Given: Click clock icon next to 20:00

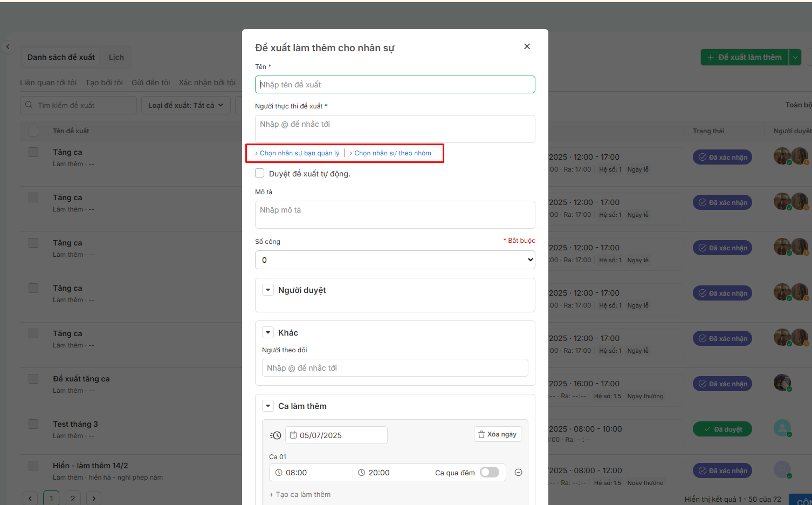Looking at the screenshot, I should pos(362,473).
